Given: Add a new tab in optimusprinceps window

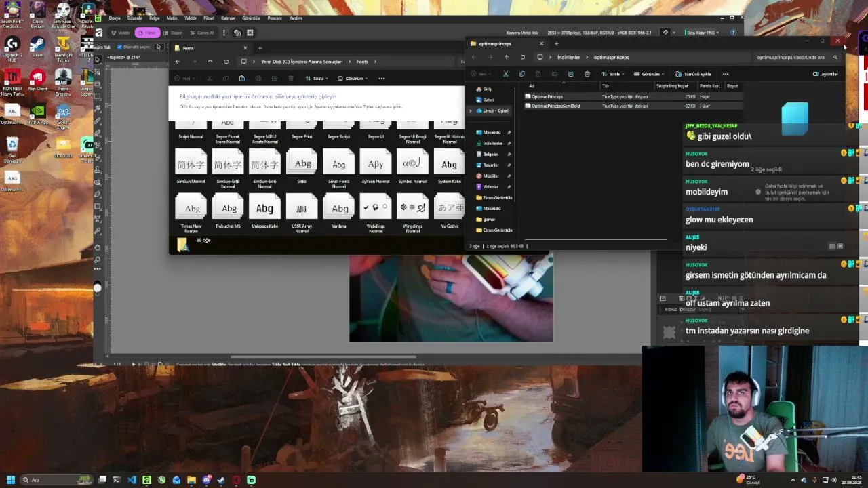Looking at the screenshot, I should pyautogui.click(x=556, y=44).
